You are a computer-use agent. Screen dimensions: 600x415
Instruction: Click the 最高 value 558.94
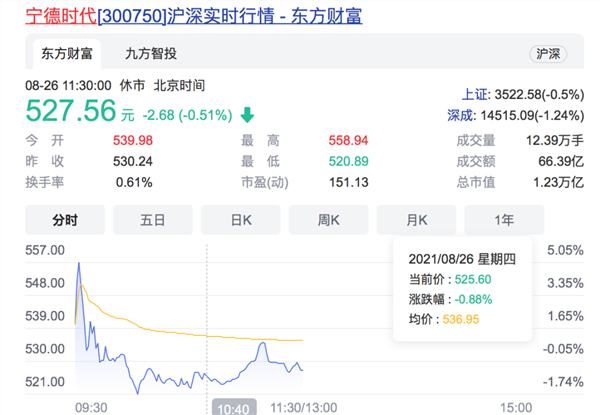(348, 140)
